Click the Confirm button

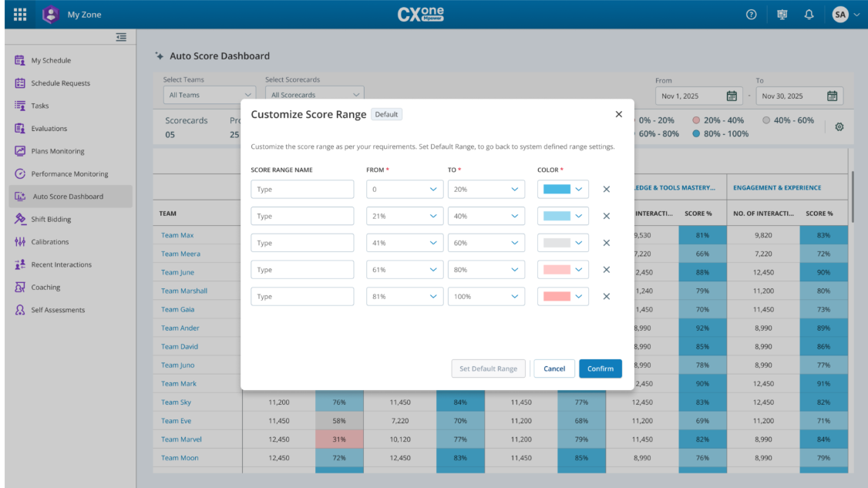tap(600, 369)
